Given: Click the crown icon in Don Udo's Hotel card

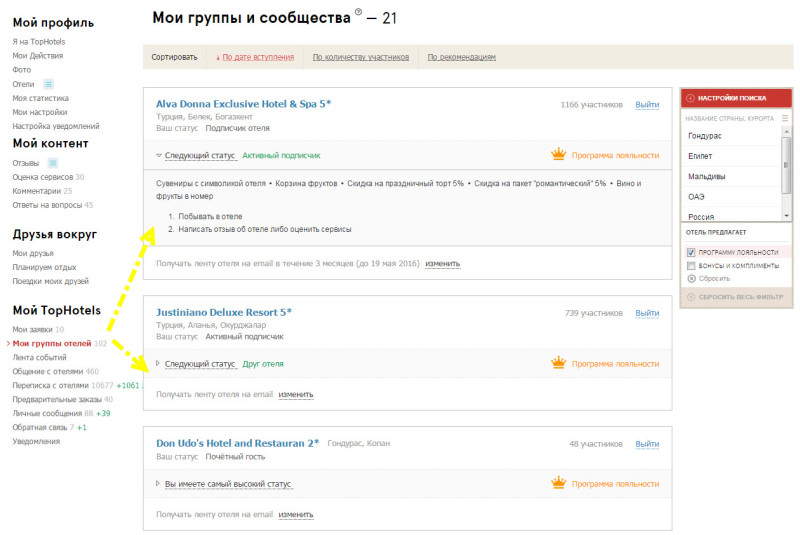Looking at the screenshot, I should [x=558, y=483].
